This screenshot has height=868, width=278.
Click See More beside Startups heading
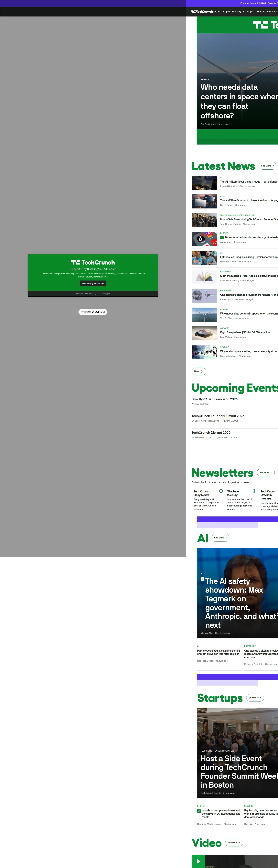click(255, 698)
